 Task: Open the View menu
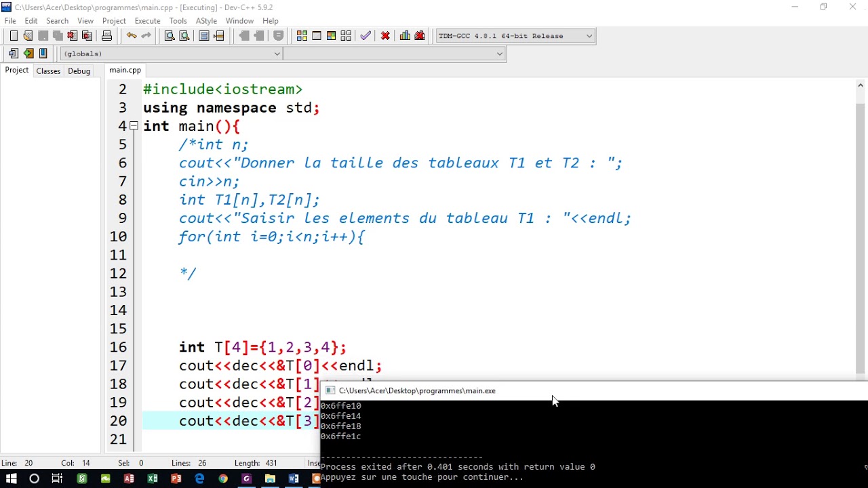click(85, 21)
